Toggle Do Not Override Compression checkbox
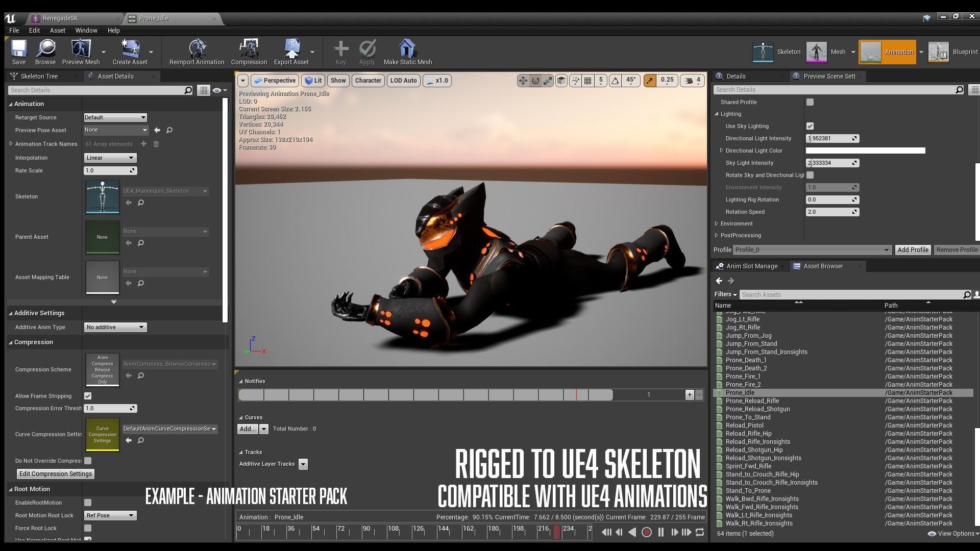The height and width of the screenshot is (551, 980). point(88,461)
